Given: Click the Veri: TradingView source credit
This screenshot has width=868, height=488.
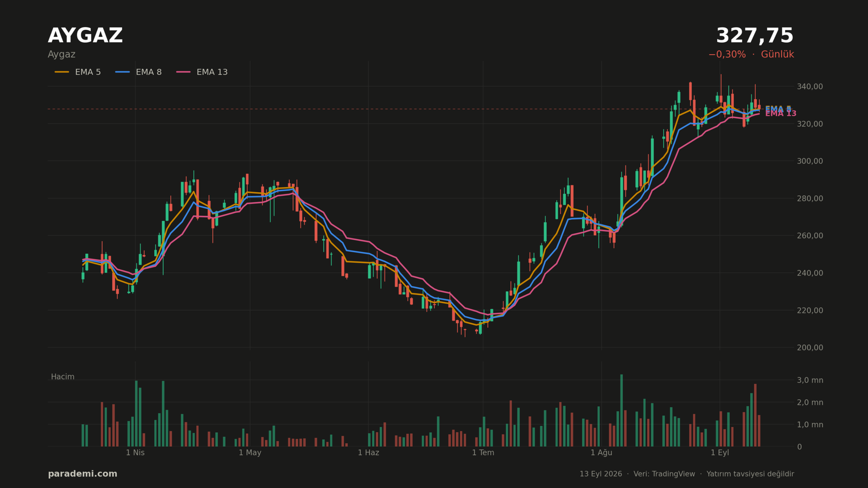Looking at the screenshot, I should [664, 474].
